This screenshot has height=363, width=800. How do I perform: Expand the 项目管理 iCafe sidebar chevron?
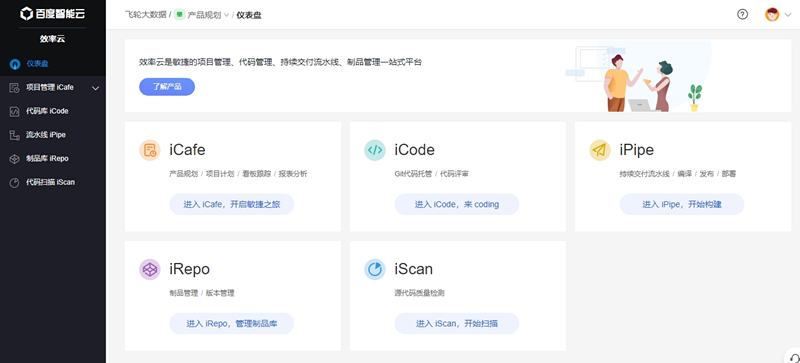point(95,88)
